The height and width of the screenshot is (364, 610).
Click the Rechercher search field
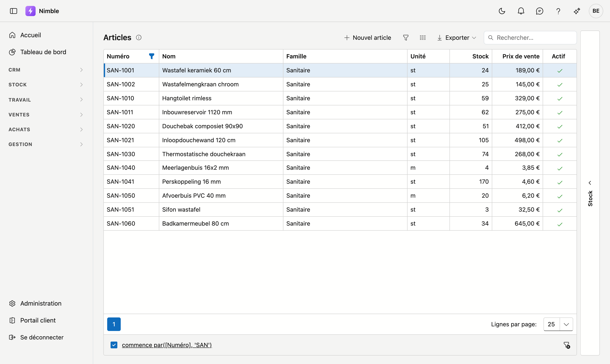coord(530,37)
